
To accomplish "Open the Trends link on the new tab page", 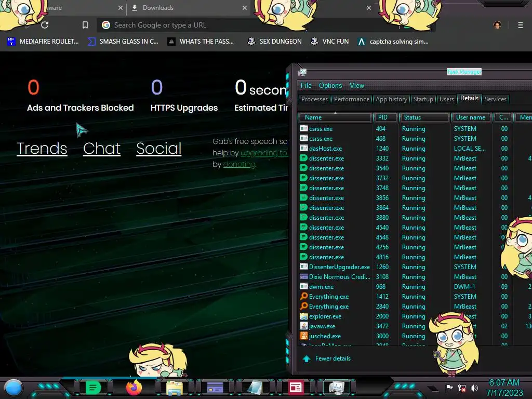I will (x=42, y=148).
